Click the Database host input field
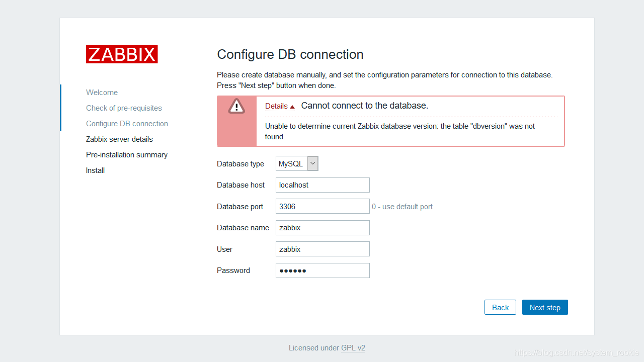The image size is (644, 362). click(x=323, y=185)
